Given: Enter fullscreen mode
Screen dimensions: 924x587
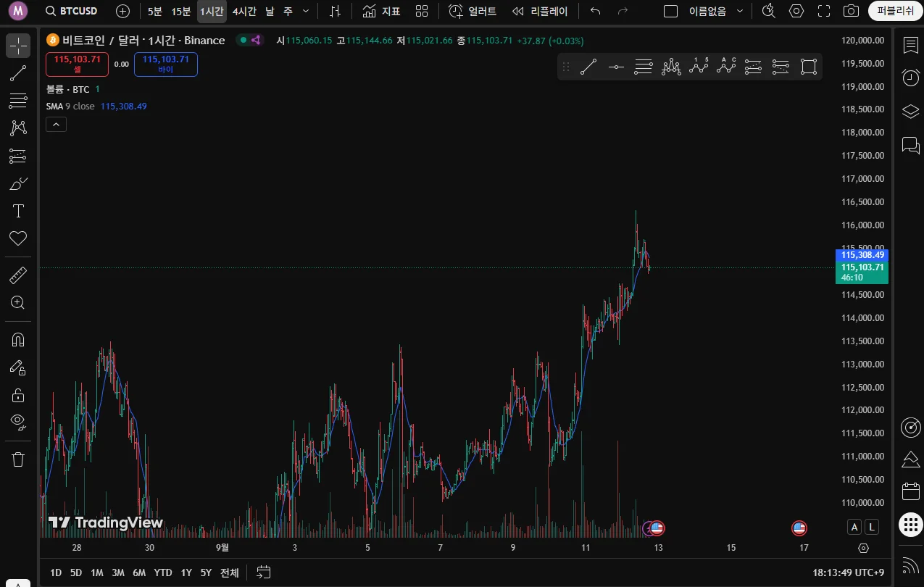Looking at the screenshot, I should click(x=824, y=11).
